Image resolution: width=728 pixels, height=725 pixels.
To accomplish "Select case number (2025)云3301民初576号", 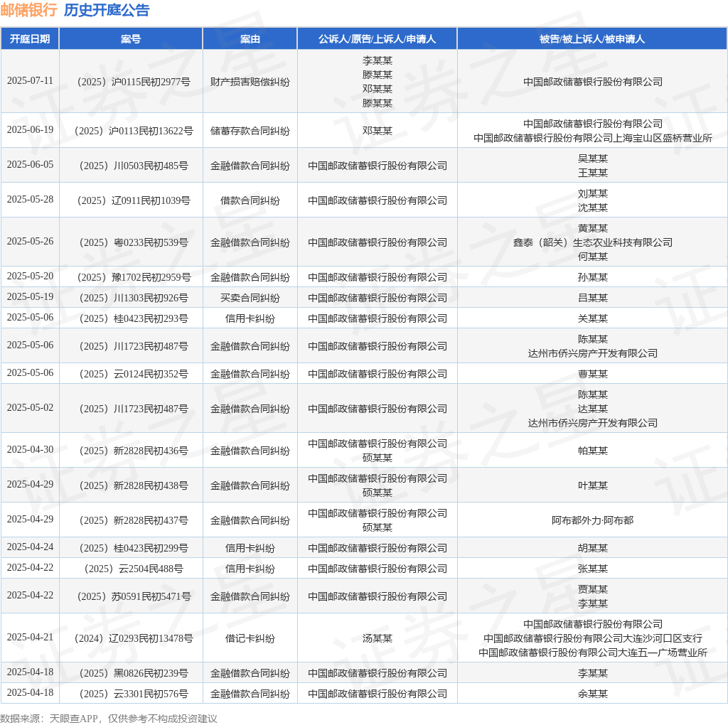I will tap(133, 694).
